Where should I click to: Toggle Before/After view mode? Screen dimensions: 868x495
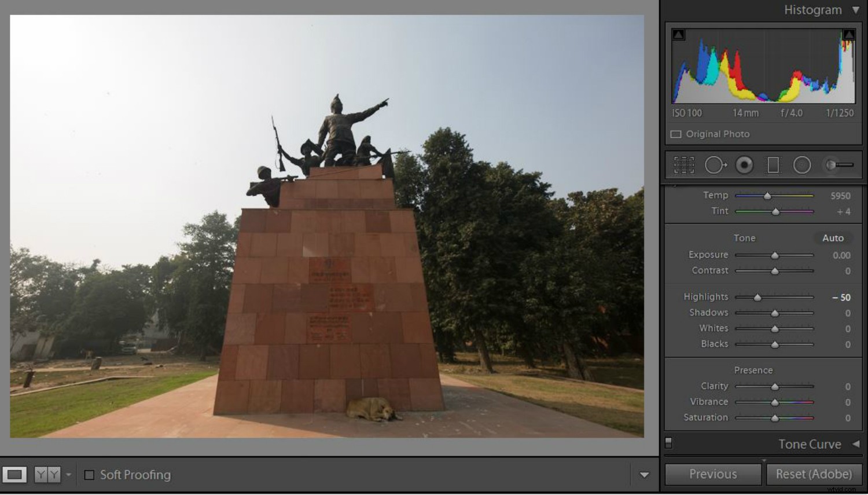(47, 474)
